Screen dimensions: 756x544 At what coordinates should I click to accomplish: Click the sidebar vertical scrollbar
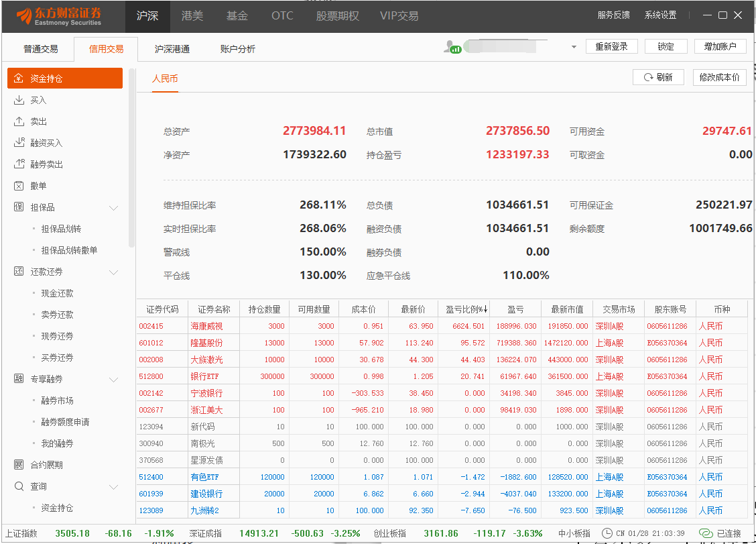pyautogui.click(x=131, y=158)
